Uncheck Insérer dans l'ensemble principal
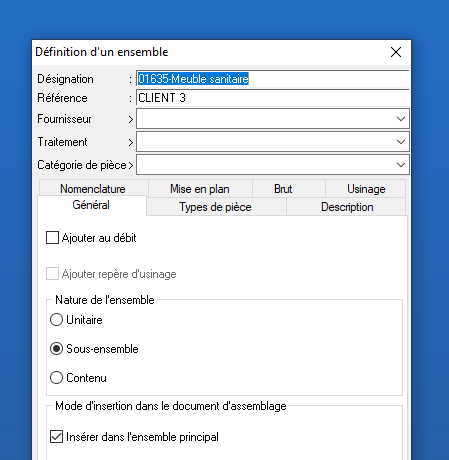The height and width of the screenshot is (460, 449). (56, 437)
